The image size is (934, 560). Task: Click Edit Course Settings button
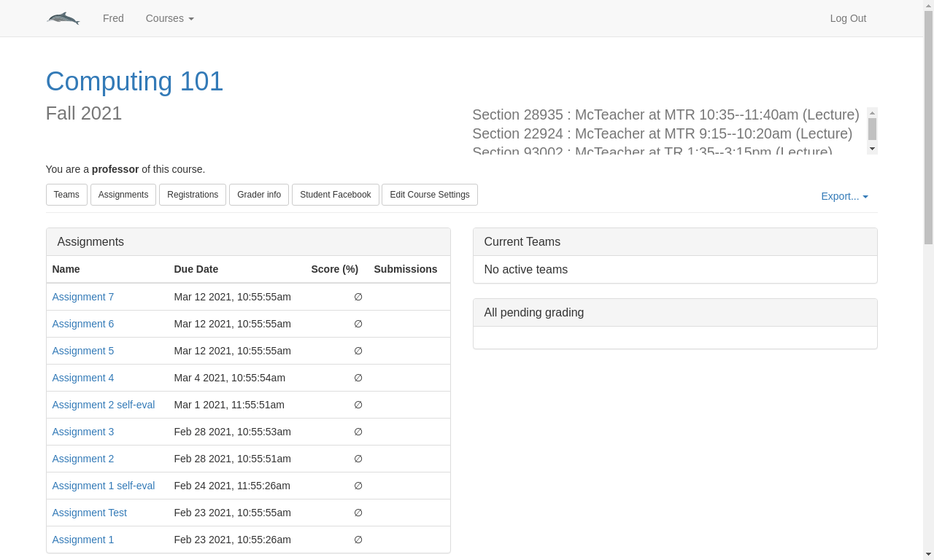coord(430,195)
